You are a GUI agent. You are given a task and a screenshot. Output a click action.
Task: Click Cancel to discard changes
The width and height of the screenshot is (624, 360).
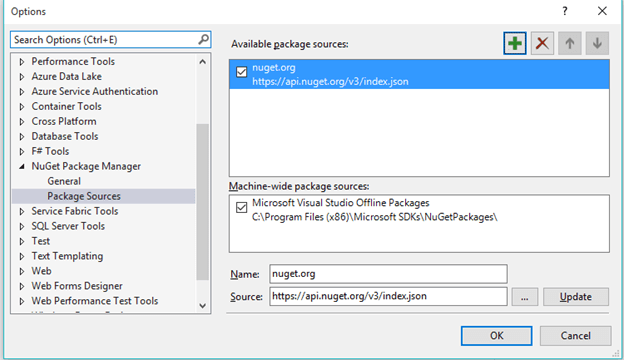tap(575, 336)
